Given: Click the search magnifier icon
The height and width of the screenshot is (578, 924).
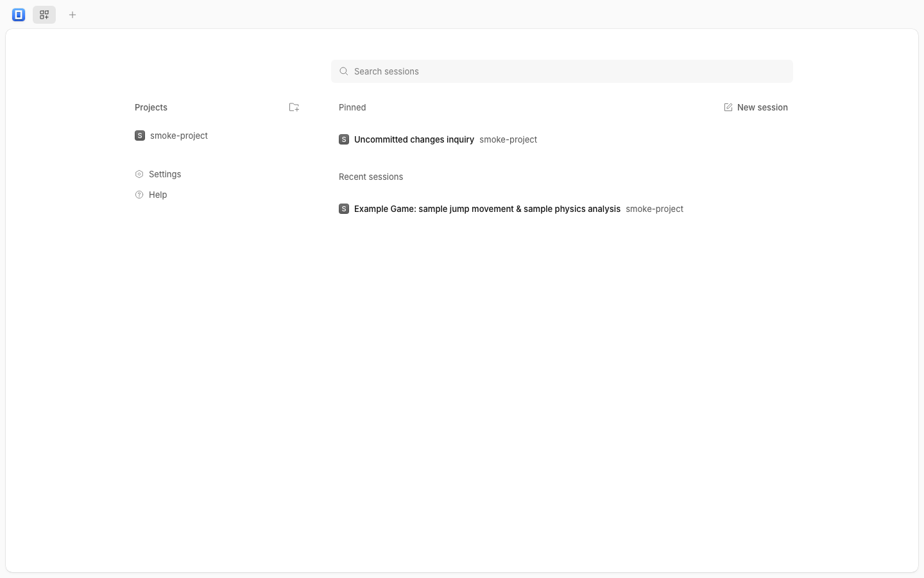Looking at the screenshot, I should coord(344,71).
